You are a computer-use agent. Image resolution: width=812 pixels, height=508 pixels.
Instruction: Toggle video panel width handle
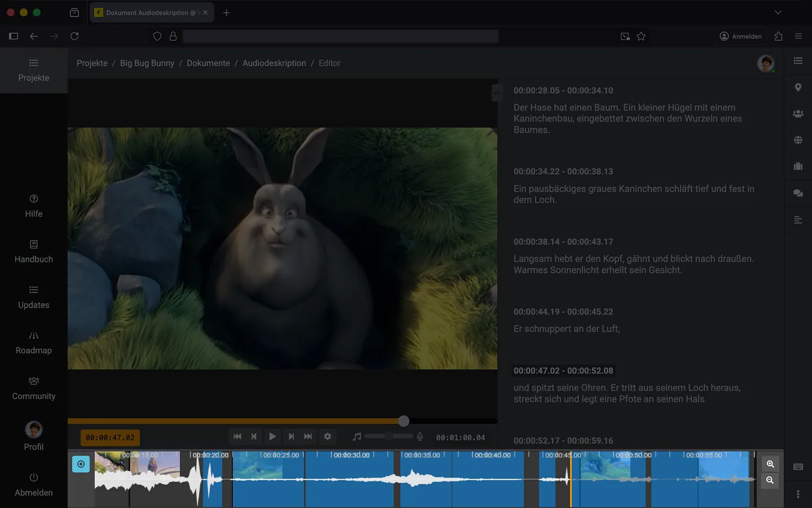point(497,93)
